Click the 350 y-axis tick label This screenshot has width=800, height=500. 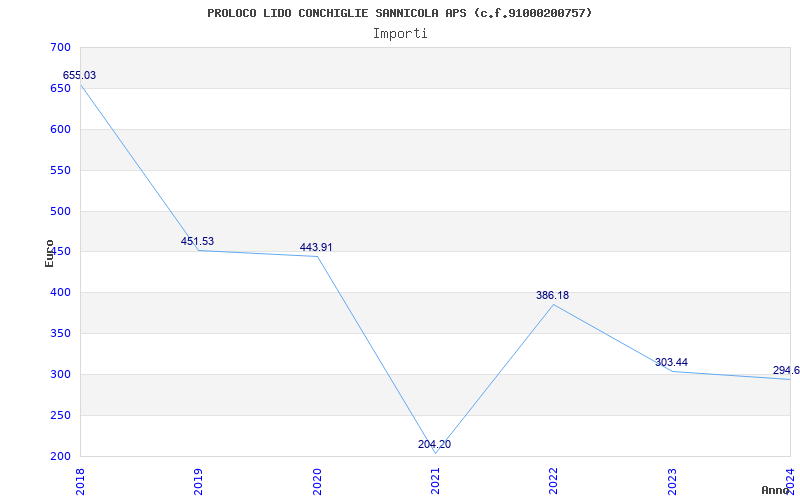[x=60, y=334]
